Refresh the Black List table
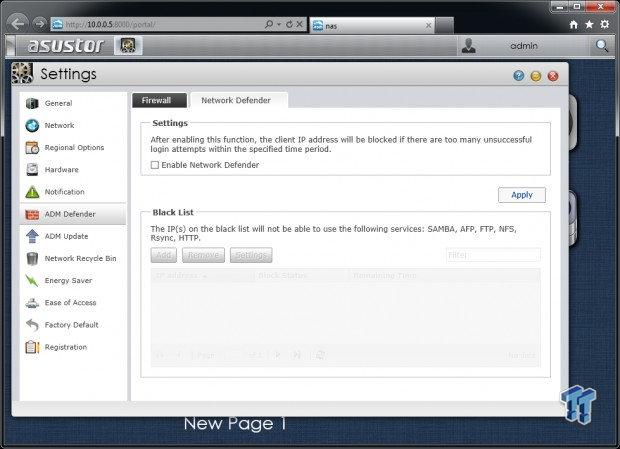Screen dimensions: 620x449 [x=320, y=355]
